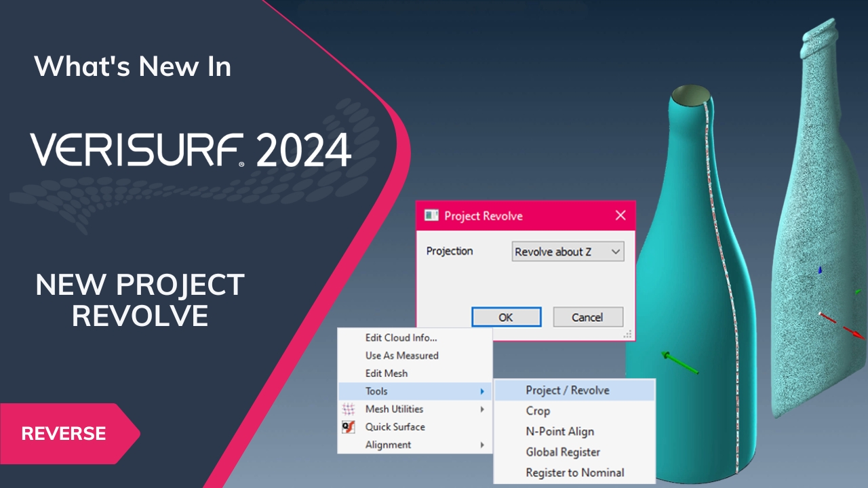
Task: Click the Project Revolve title bar icon
Action: click(x=431, y=216)
